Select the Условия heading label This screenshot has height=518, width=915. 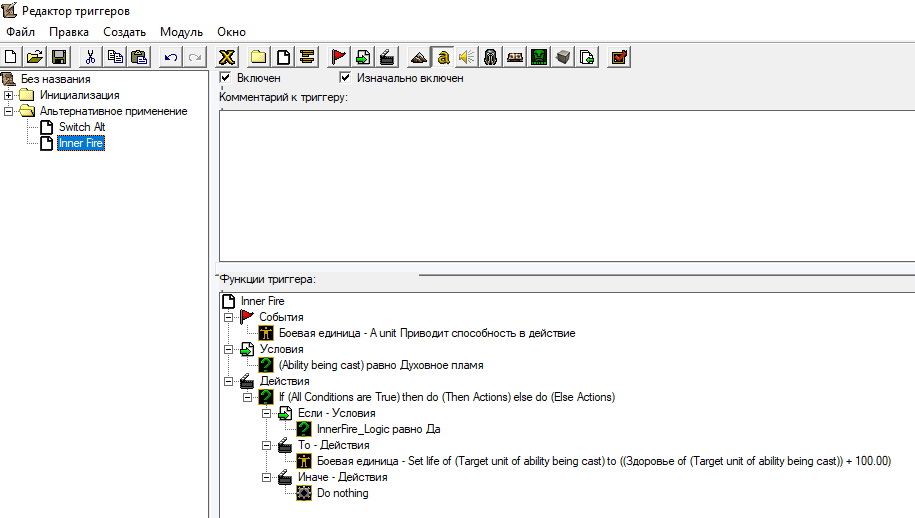[x=281, y=349]
